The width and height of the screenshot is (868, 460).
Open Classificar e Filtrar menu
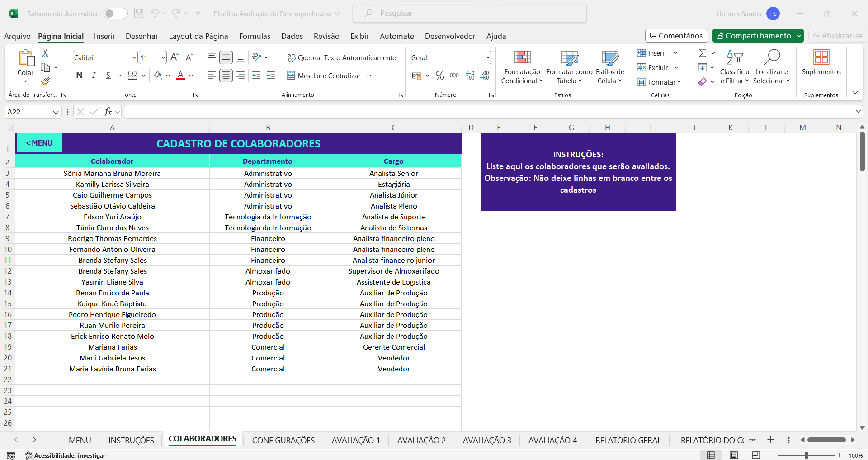click(735, 67)
